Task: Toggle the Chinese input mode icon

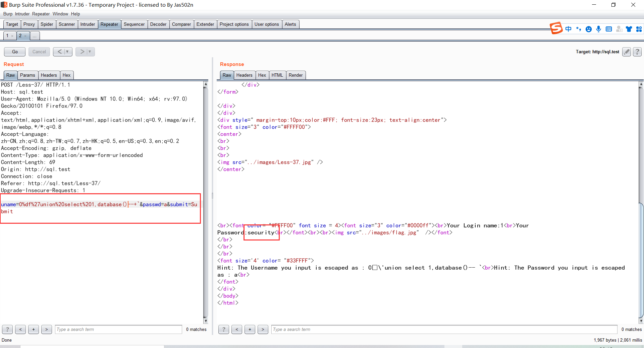Action: tap(569, 29)
